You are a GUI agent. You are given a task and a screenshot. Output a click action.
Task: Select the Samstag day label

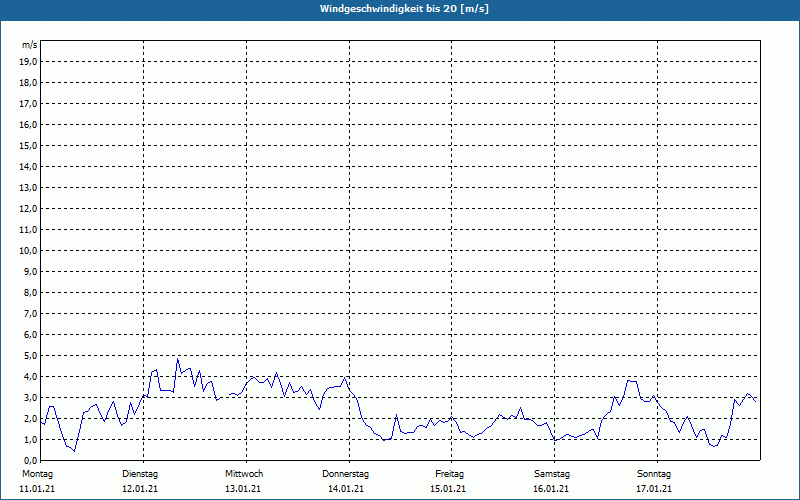(x=552, y=473)
